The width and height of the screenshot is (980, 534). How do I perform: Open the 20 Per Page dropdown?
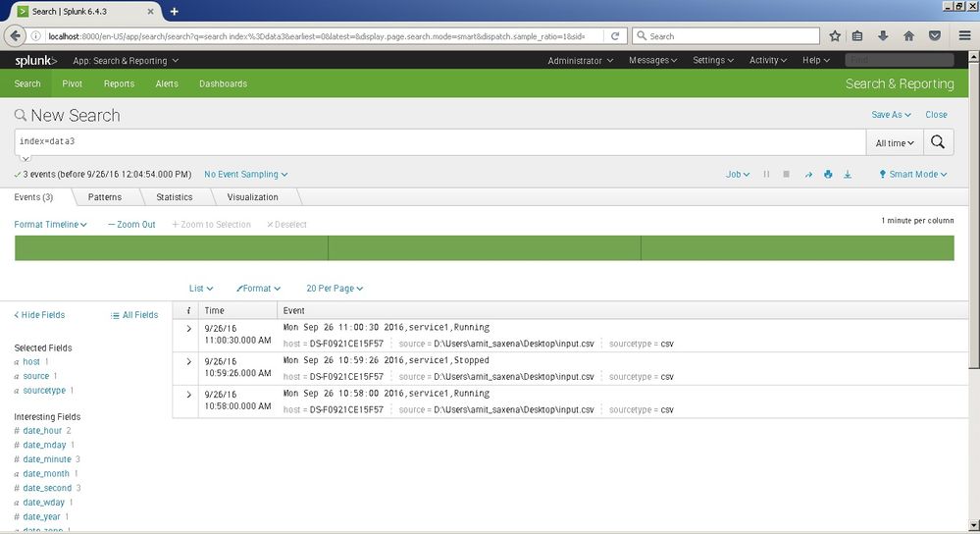tap(335, 289)
